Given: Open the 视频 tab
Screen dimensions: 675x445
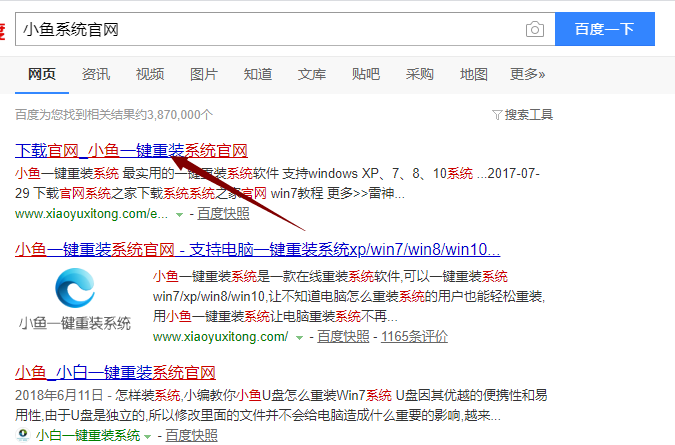Looking at the screenshot, I should click(150, 74).
